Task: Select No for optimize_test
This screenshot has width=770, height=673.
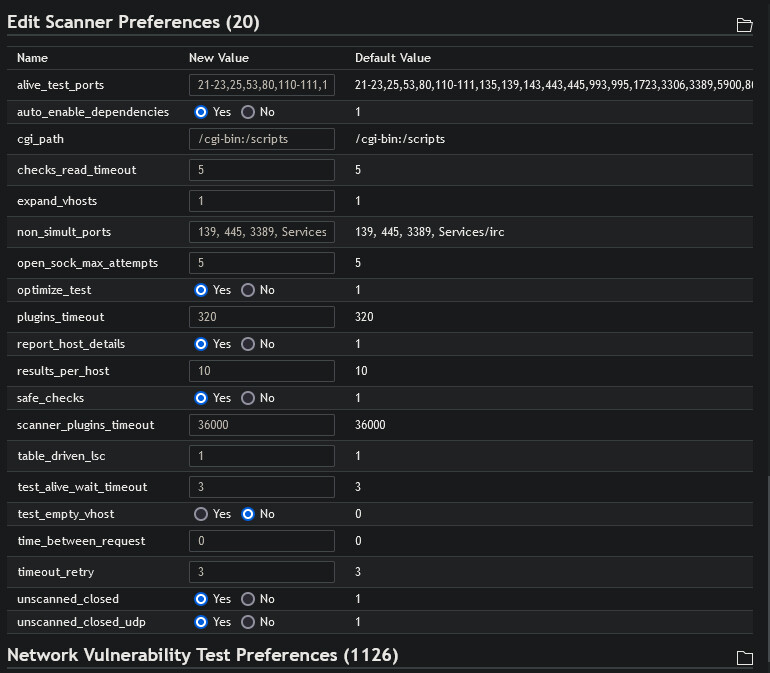Action: (x=248, y=290)
